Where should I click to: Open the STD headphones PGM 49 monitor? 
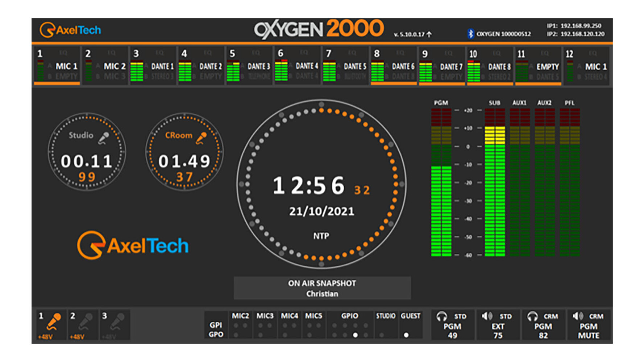coord(452,325)
